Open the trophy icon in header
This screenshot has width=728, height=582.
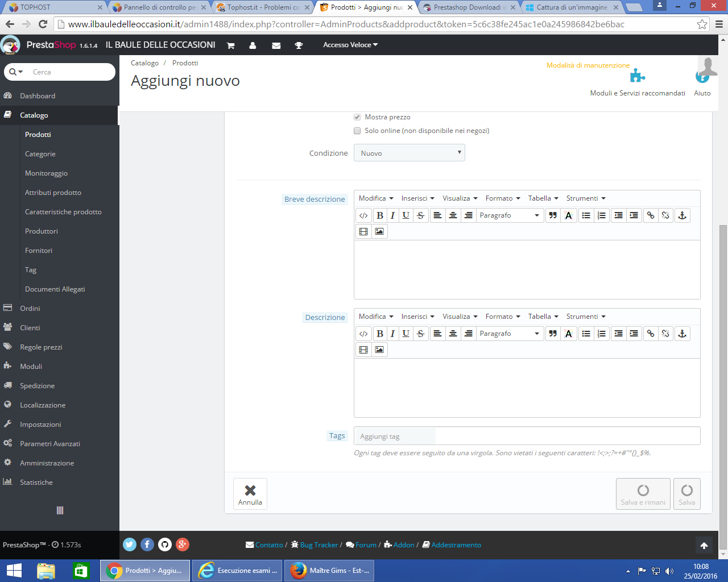click(x=299, y=45)
